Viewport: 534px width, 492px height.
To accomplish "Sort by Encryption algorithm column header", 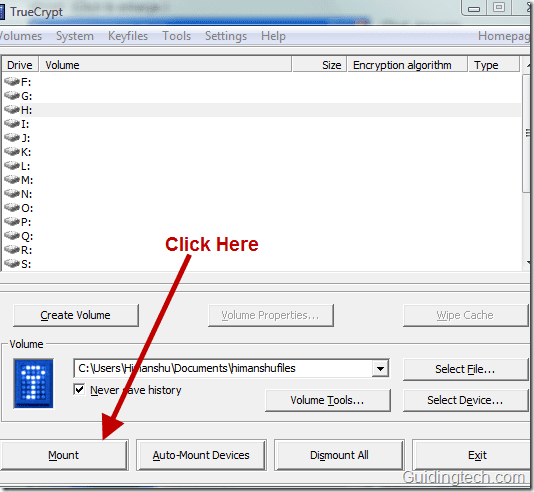I will pyautogui.click(x=407, y=65).
